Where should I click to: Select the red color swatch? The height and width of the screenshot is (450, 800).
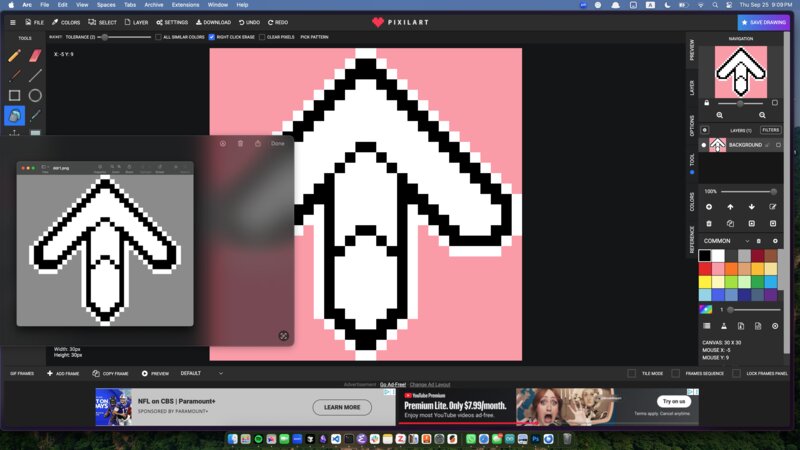(x=705, y=269)
